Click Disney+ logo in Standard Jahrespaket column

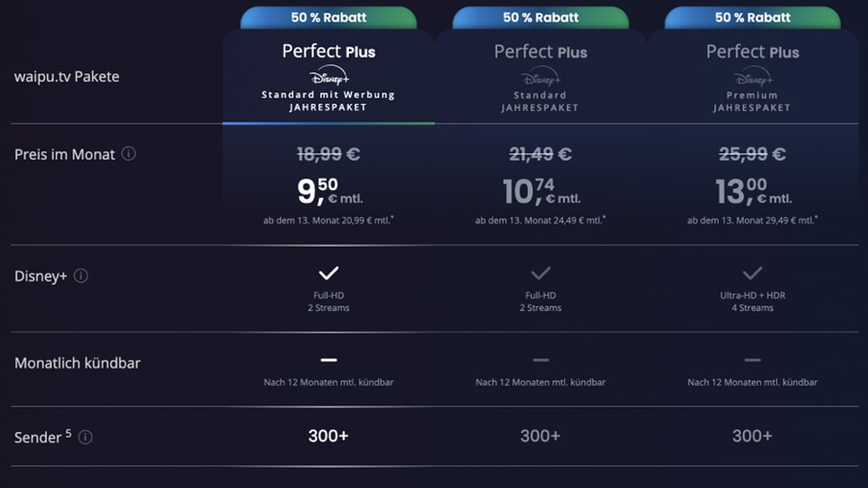pos(541,76)
